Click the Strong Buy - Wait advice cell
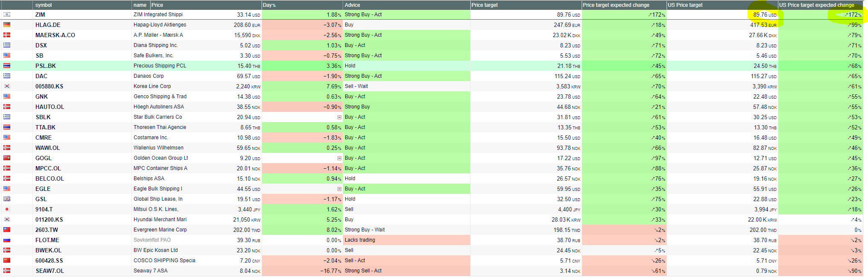The image size is (868, 278). point(407,230)
